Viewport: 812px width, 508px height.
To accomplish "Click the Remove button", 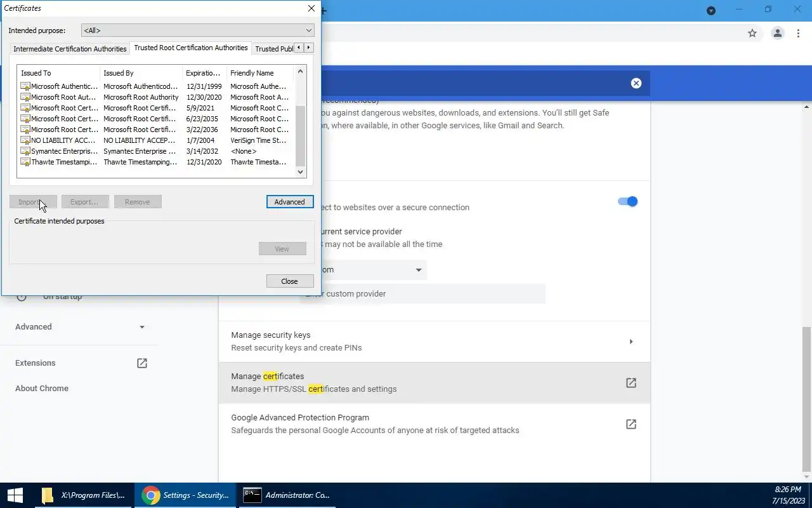I will [138, 202].
